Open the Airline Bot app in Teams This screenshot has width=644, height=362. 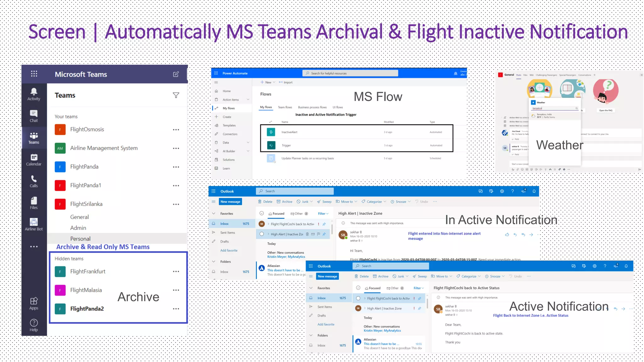(x=34, y=225)
